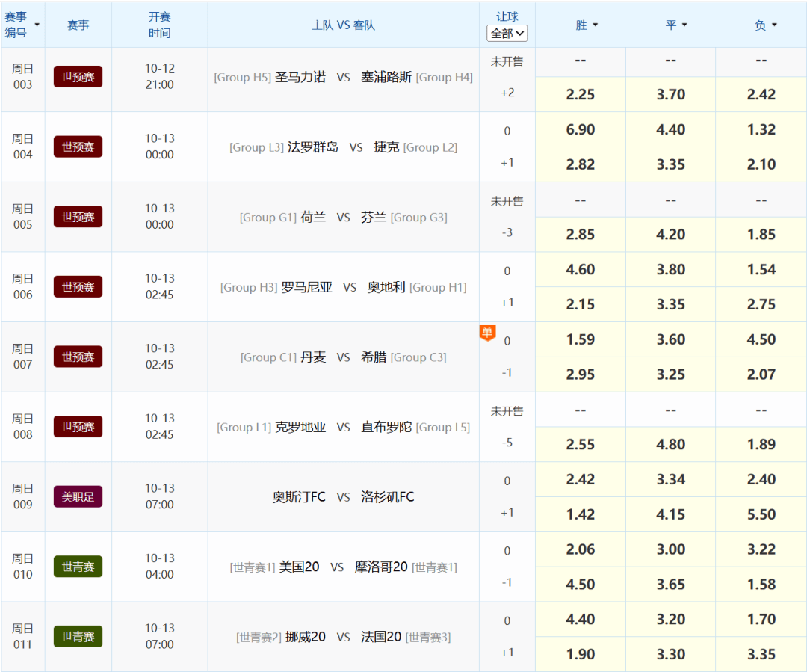The width and height of the screenshot is (807, 672).
Task: Select the 1.32 away-win odds for 捷克
Action: click(x=761, y=129)
